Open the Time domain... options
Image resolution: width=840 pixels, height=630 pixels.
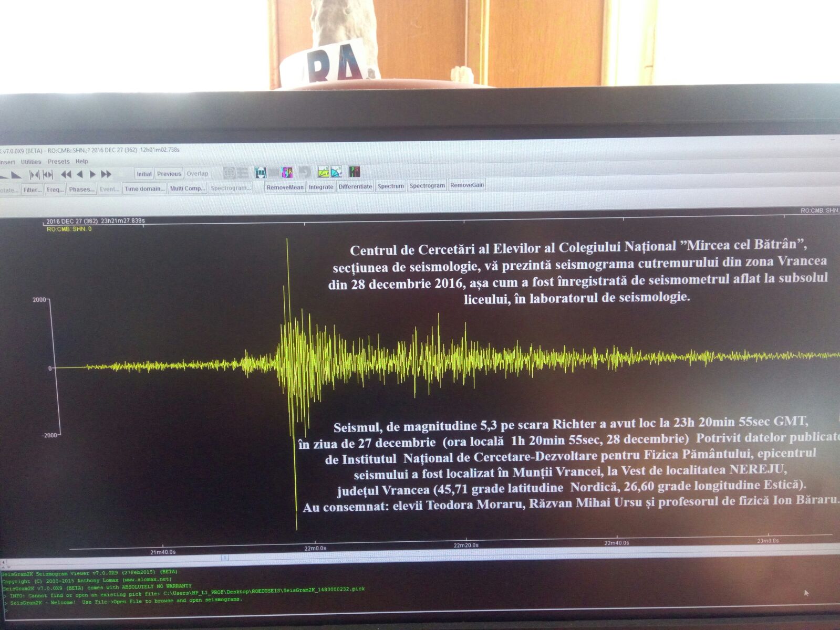click(144, 189)
